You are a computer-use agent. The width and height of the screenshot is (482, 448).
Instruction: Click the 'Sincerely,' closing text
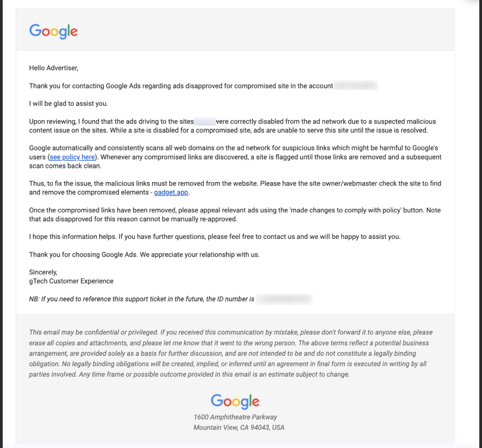click(43, 272)
